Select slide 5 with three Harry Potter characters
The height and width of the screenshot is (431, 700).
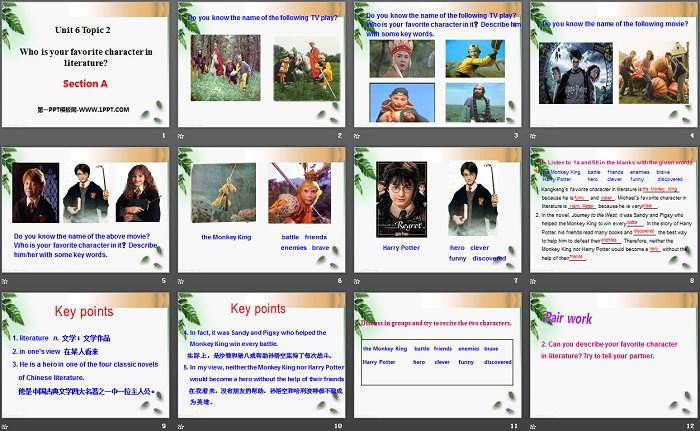[x=85, y=210]
